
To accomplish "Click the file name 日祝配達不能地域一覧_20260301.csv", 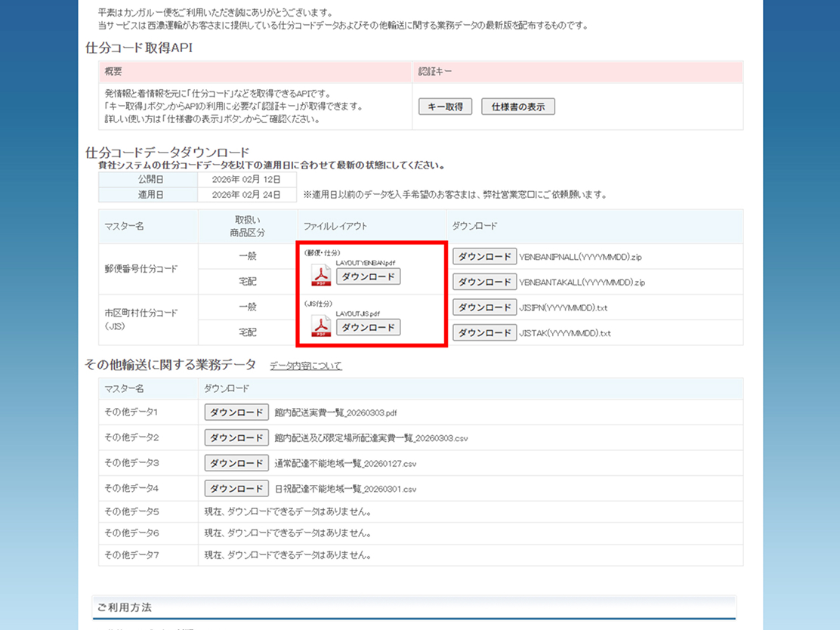I will [345, 489].
